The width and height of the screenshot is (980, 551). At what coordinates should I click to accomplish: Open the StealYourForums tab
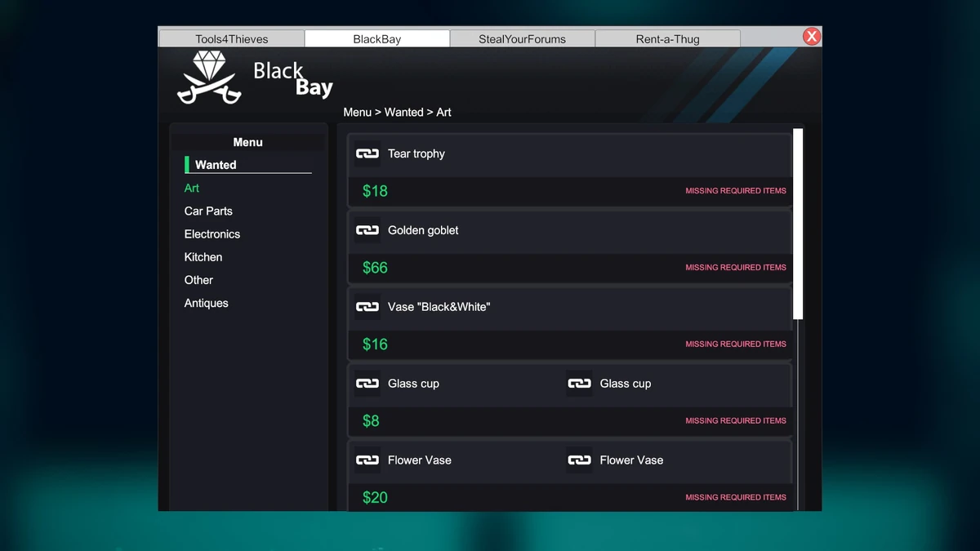(522, 38)
